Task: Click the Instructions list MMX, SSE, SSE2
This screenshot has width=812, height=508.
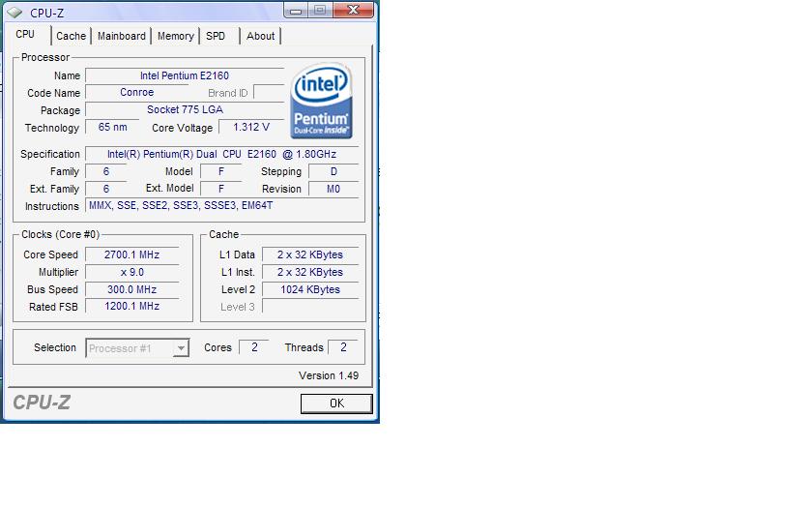Action: pyautogui.click(x=221, y=206)
